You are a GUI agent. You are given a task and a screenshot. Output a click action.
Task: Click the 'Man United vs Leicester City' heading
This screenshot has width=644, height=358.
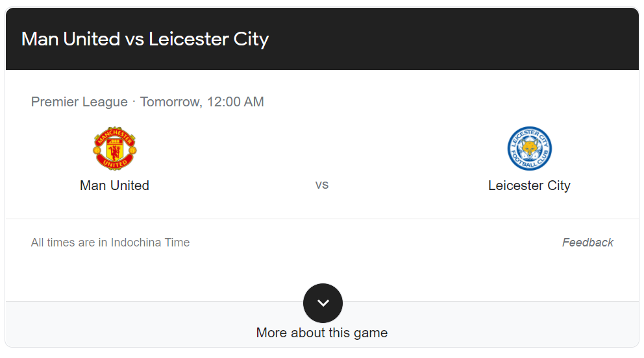[x=145, y=40]
